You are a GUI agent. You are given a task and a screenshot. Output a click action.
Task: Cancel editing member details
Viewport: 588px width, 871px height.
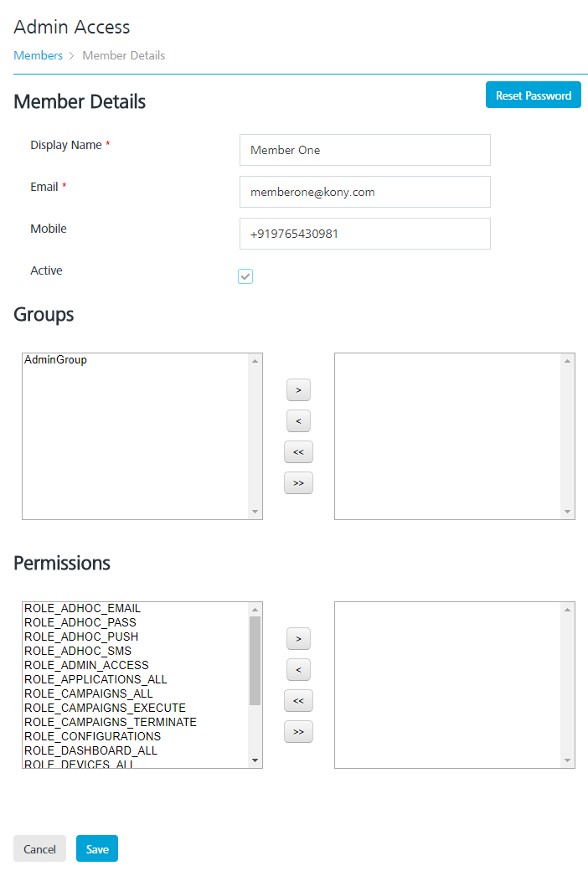pos(39,848)
